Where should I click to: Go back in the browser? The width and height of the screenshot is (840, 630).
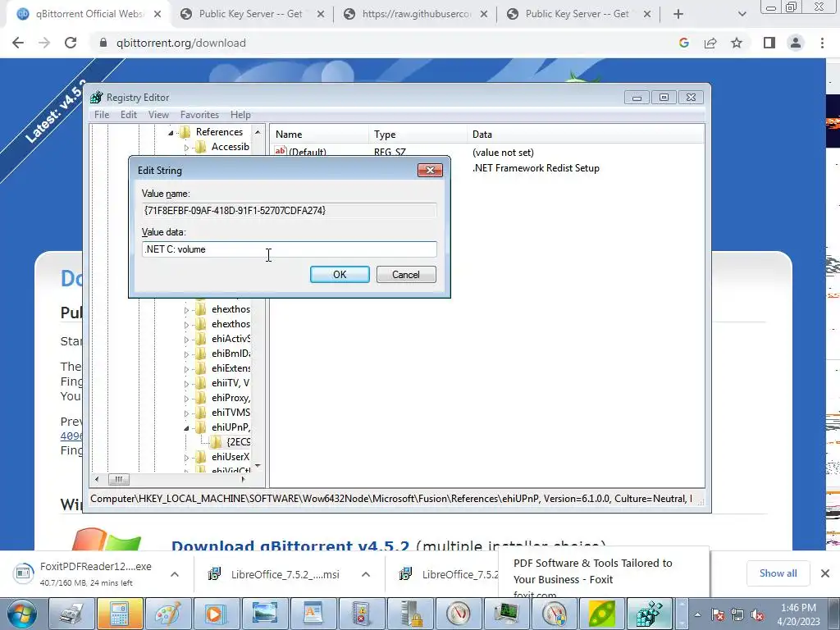[x=18, y=43]
